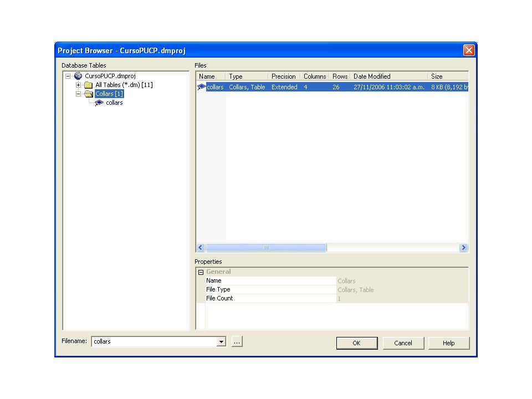Click the Help button

[x=449, y=343]
